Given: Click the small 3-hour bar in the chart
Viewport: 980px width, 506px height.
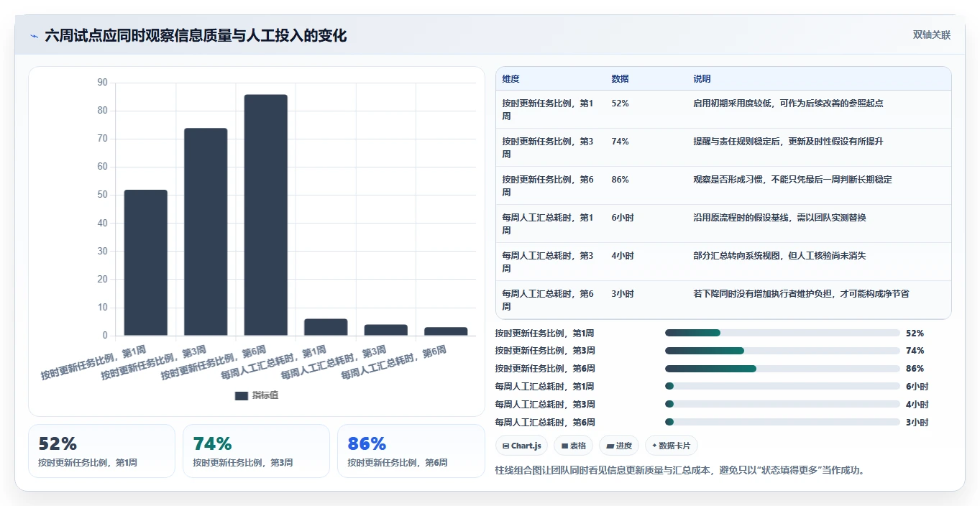Looking at the screenshot, I should 446,331.
